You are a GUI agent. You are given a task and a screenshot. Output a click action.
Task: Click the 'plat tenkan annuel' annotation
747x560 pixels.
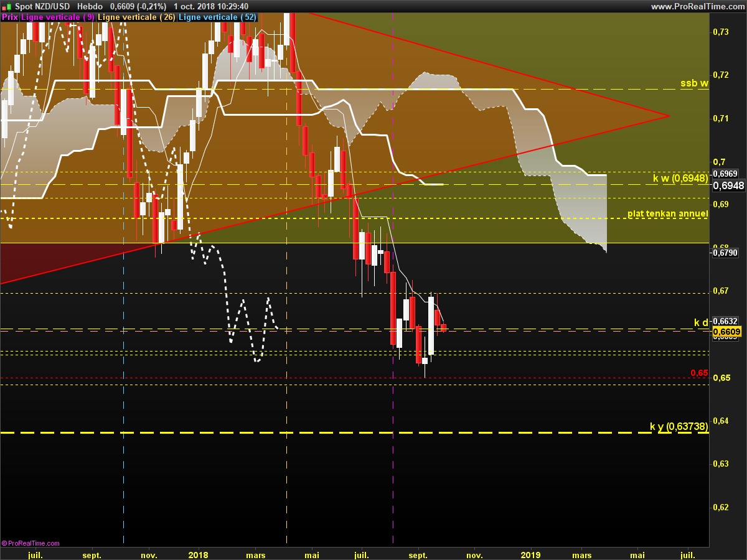668,213
